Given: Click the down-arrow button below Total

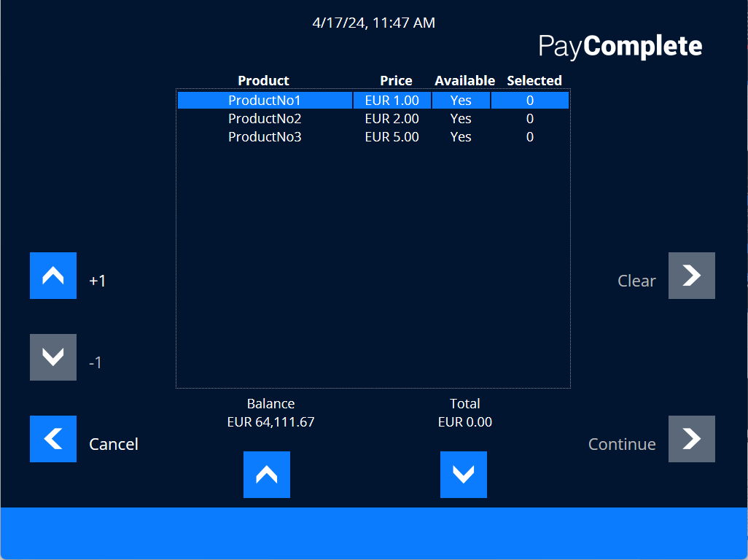Looking at the screenshot, I should click(x=464, y=475).
